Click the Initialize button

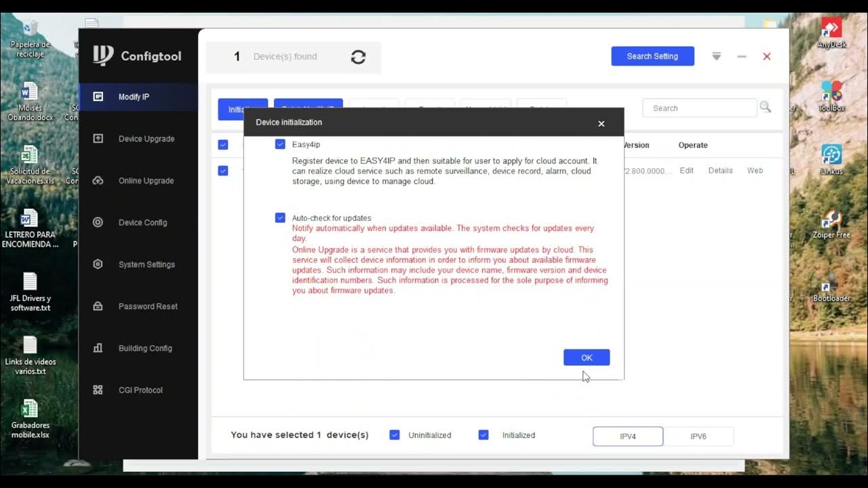[231, 109]
